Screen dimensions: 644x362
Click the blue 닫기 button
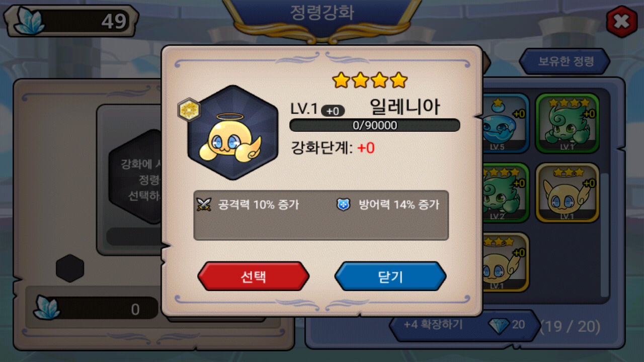(390, 276)
